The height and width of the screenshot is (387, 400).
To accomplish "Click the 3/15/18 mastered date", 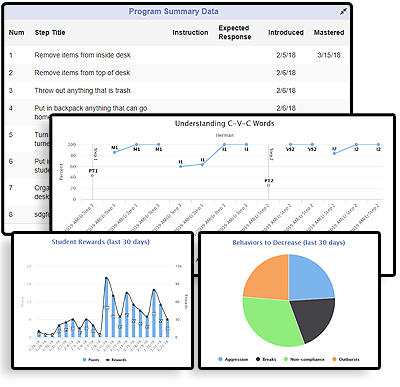I will [329, 55].
